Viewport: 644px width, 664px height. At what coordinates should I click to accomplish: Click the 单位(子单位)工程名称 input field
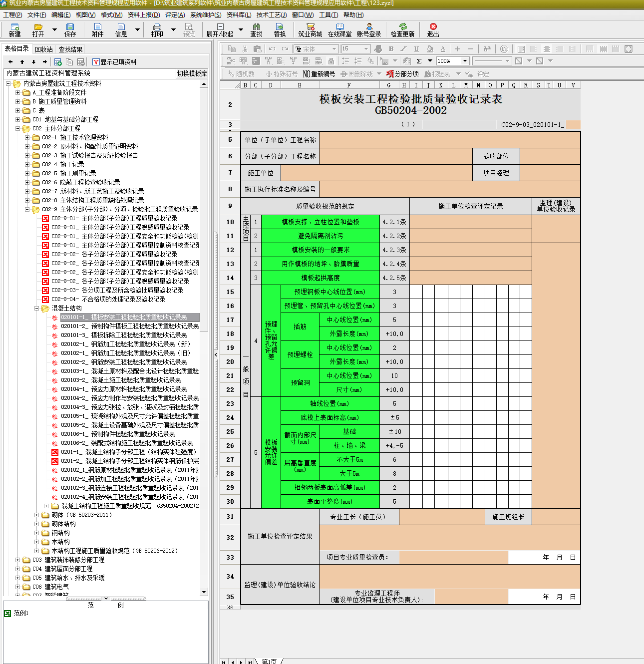pos(449,140)
